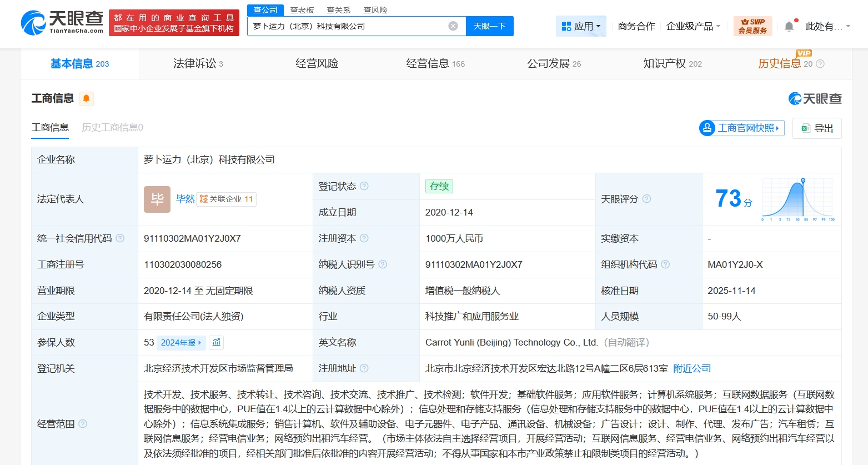The height and width of the screenshot is (465, 868).
Task: Click the 2024年报 building icon
Action: click(216, 343)
